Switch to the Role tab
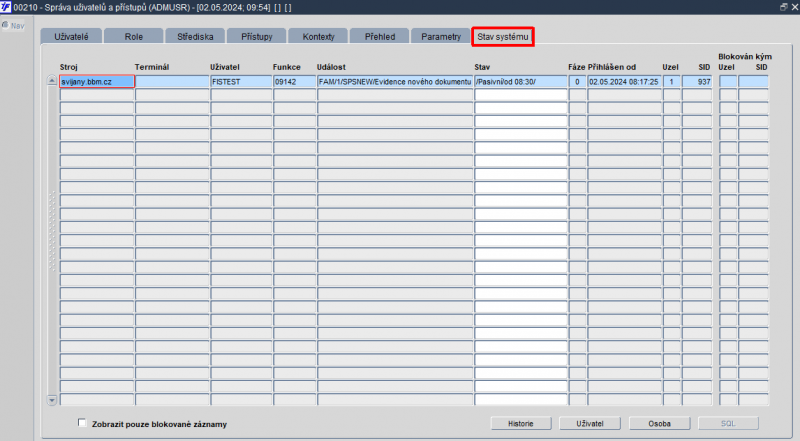This screenshot has height=441, width=800. click(x=133, y=36)
